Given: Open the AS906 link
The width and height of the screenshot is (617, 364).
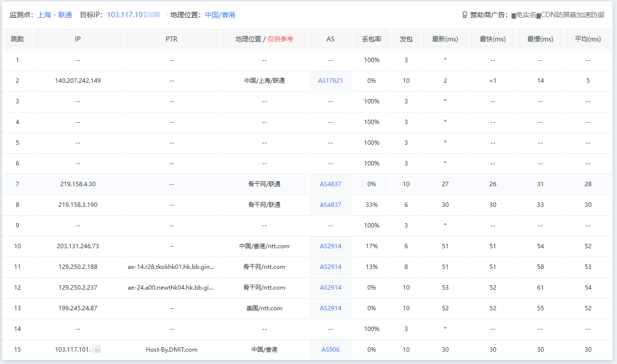Looking at the screenshot, I should (330, 350).
